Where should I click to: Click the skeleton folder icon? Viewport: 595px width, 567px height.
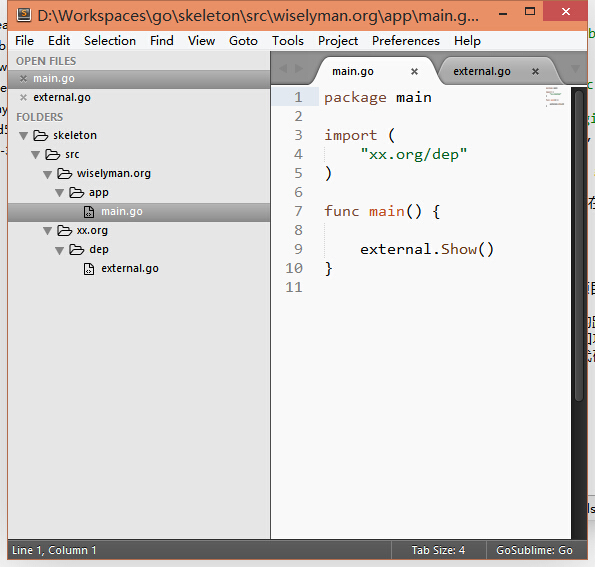click(41, 135)
